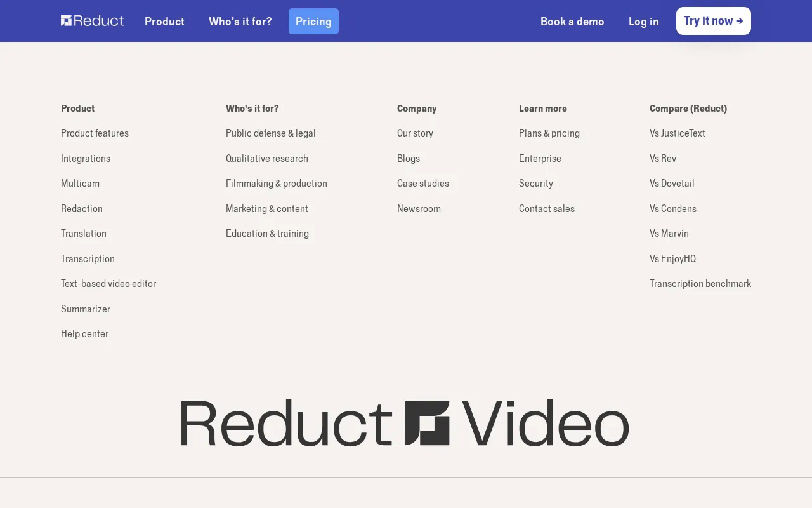Open the Vs JusticeText comparison link
Screen dimensions: 812x508
click(678, 133)
